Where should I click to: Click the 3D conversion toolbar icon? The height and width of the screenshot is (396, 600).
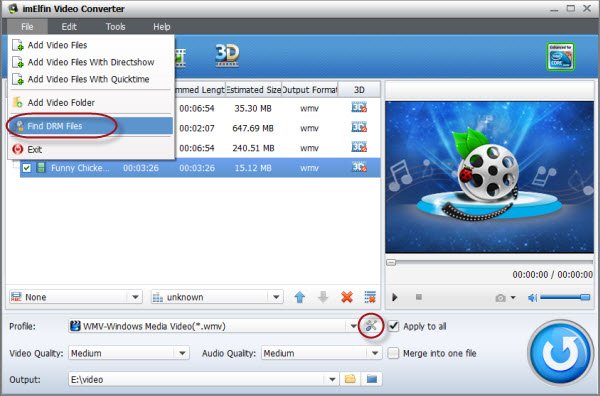coord(227,56)
